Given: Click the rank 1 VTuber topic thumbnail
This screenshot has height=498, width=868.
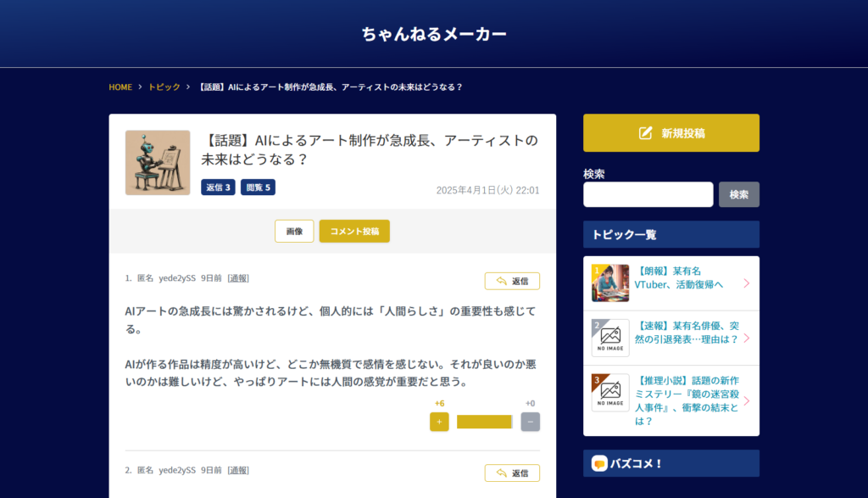Looking at the screenshot, I should (610, 283).
